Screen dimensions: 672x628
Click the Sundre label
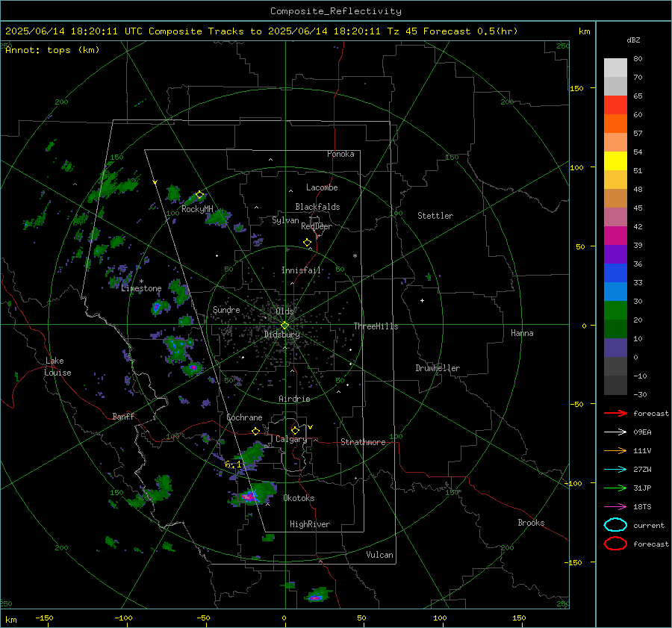click(226, 309)
